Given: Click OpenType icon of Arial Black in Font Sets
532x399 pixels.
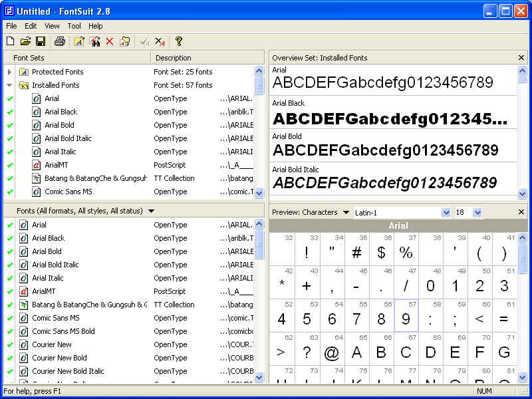Looking at the screenshot, I should tap(37, 112).
